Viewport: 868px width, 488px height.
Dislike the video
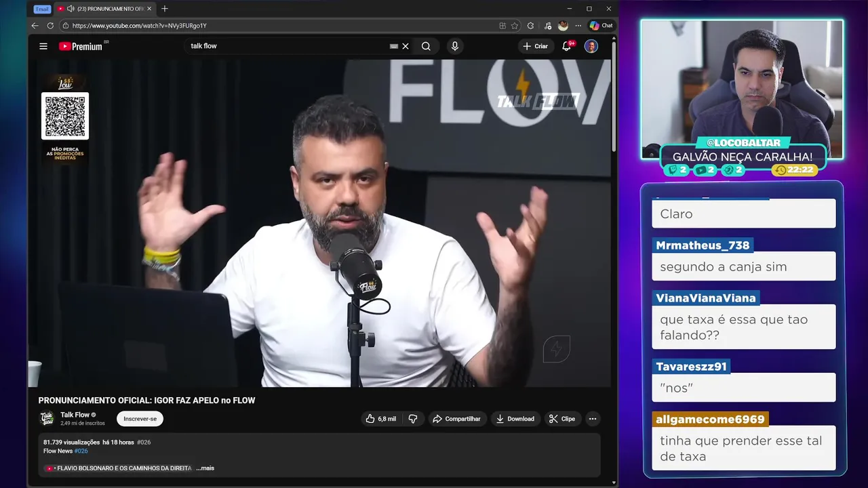pos(413,419)
